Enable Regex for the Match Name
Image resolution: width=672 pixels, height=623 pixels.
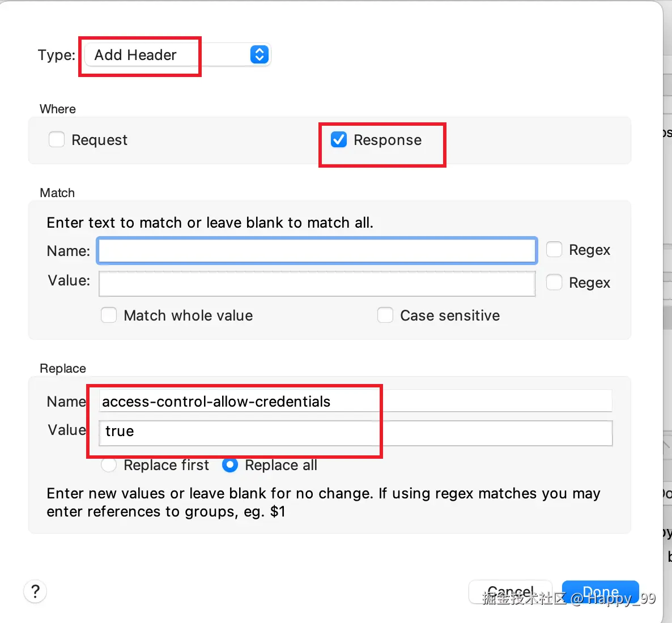coord(554,250)
